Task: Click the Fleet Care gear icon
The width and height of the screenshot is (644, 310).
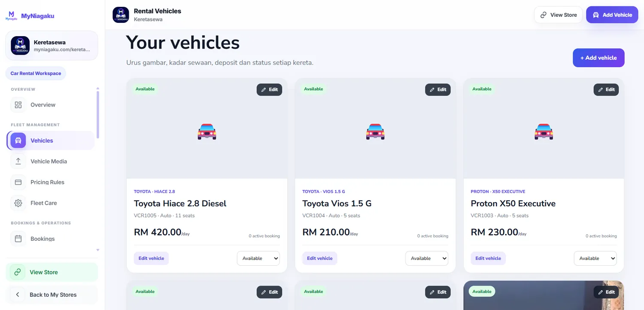Action: click(x=18, y=203)
